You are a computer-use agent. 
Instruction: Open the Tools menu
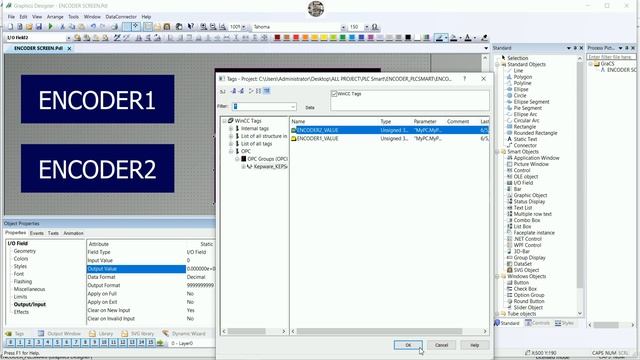point(73,17)
